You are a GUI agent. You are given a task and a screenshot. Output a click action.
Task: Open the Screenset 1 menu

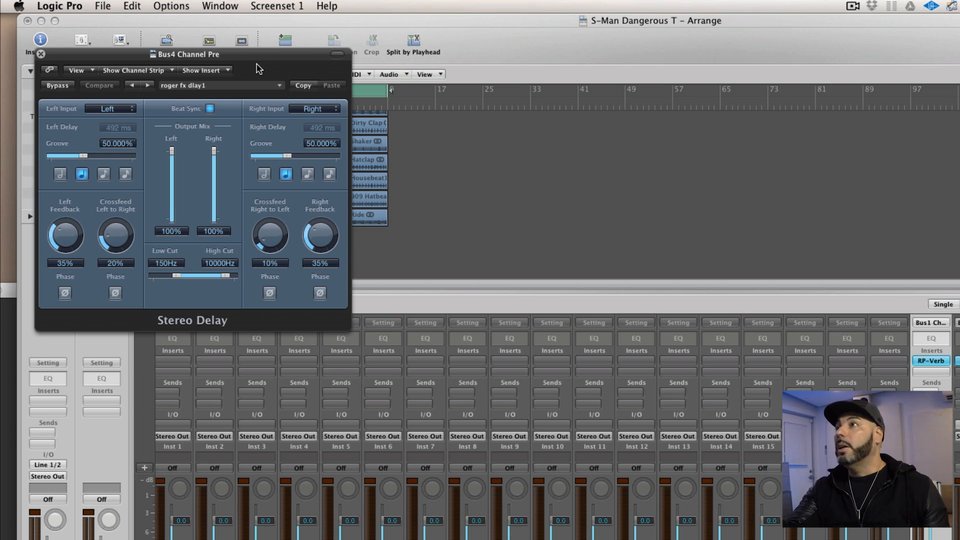pyautogui.click(x=277, y=6)
